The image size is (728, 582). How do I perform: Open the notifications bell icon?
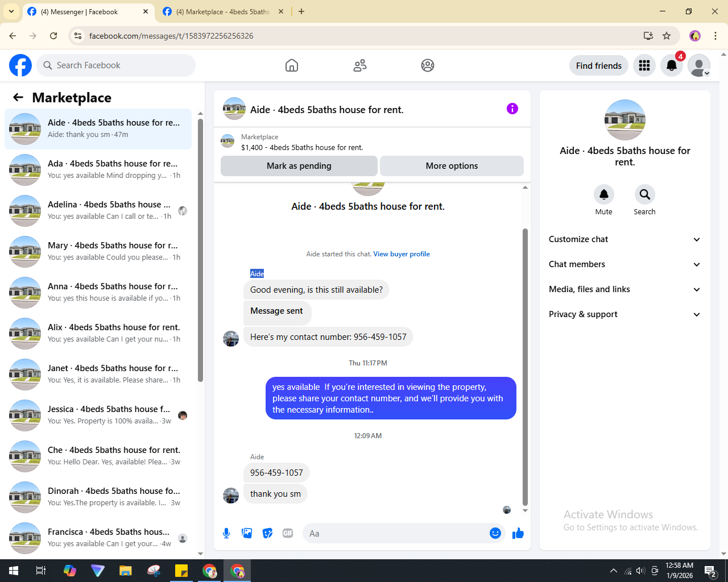pyautogui.click(x=672, y=65)
